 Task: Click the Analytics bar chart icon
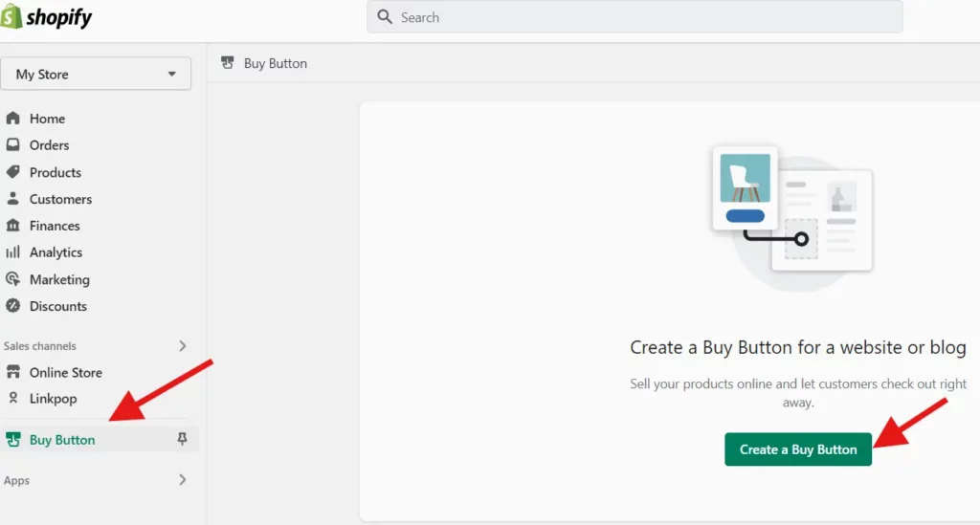pos(12,252)
